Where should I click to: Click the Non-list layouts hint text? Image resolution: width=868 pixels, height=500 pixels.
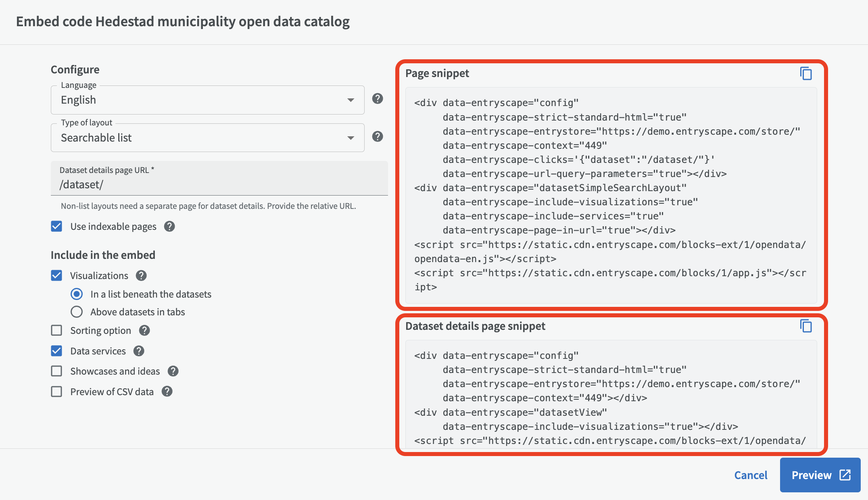point(208,206)
